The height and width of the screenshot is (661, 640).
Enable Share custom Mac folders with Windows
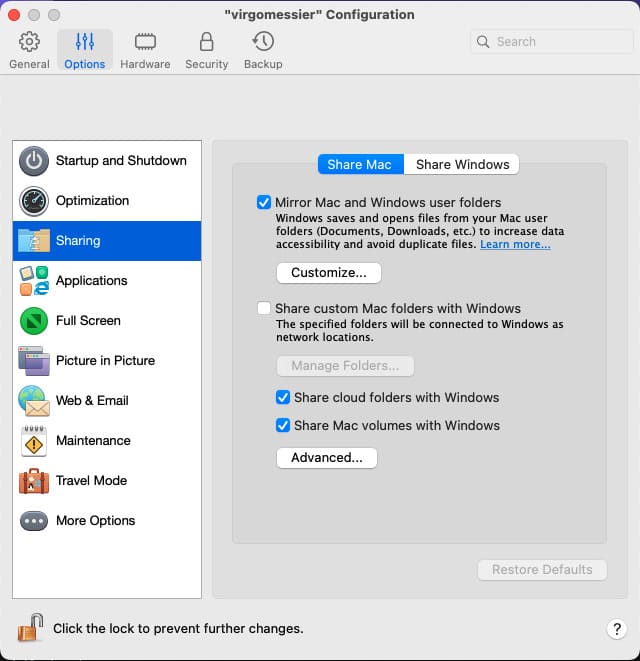click(264, 309)
